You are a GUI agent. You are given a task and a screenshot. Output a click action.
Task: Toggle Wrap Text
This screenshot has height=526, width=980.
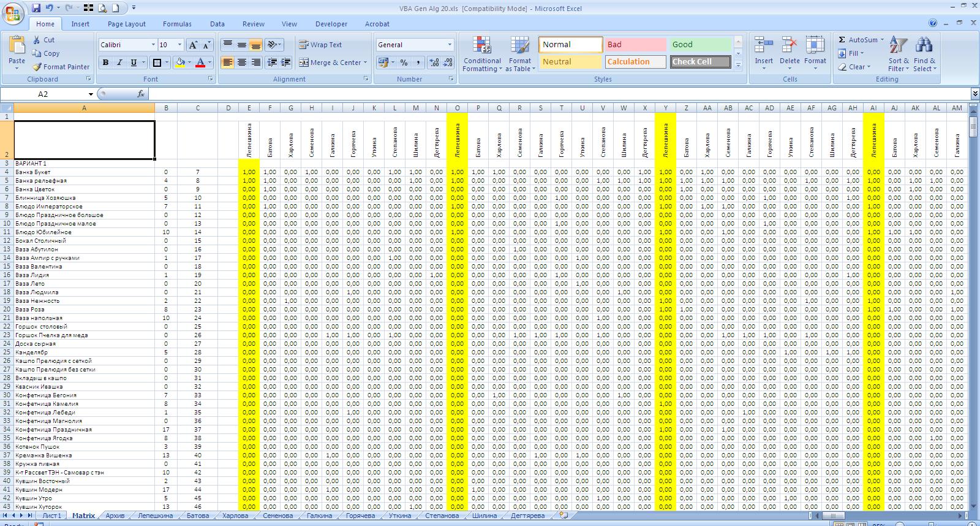(320, 45)
